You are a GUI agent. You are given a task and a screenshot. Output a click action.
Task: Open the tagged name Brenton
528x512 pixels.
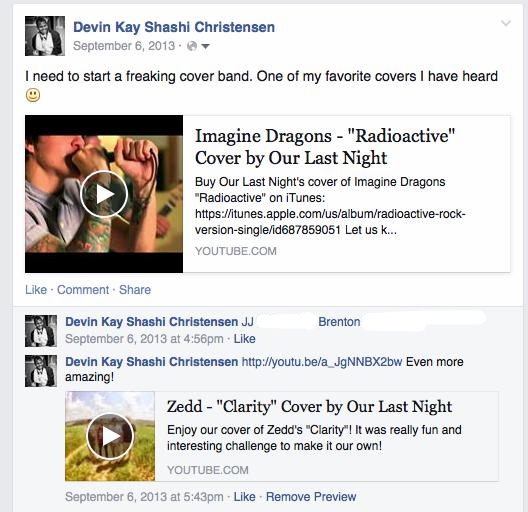pyautogui.click(x=339, y=322)
